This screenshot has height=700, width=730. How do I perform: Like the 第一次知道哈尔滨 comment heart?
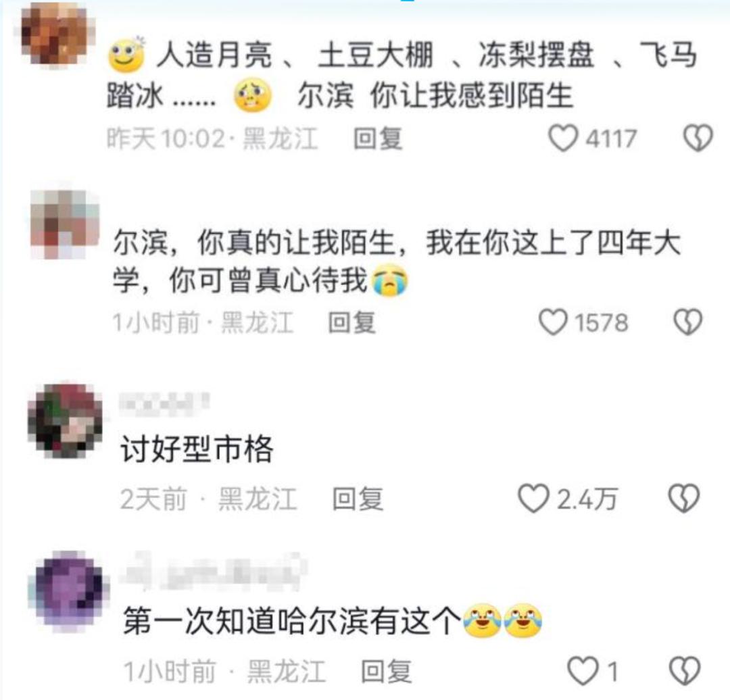point(583,671)
